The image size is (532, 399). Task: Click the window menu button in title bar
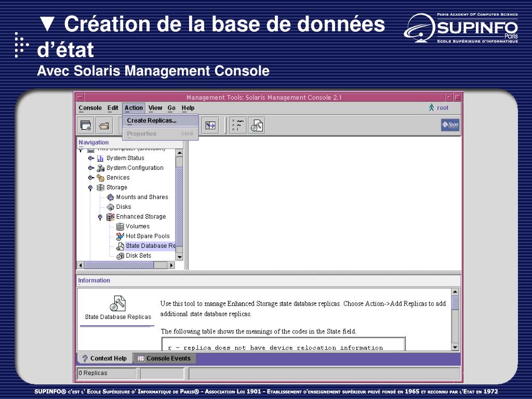click(x=79, y=97)
